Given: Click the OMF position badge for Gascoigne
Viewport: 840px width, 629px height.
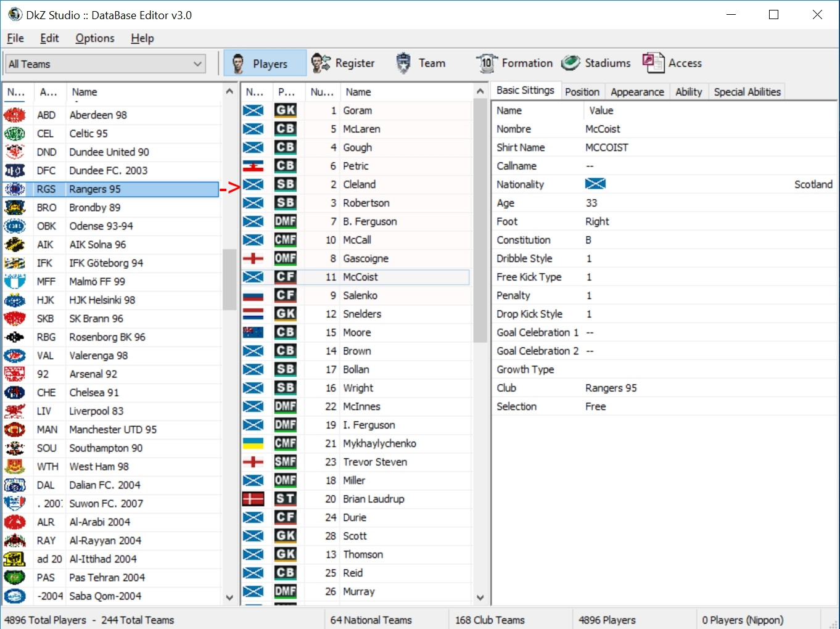Looking at the screenshot, I should coord(286,258).
